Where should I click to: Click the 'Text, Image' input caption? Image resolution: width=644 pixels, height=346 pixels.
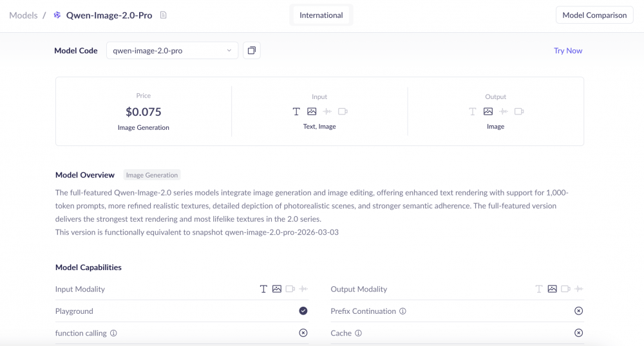319,126
